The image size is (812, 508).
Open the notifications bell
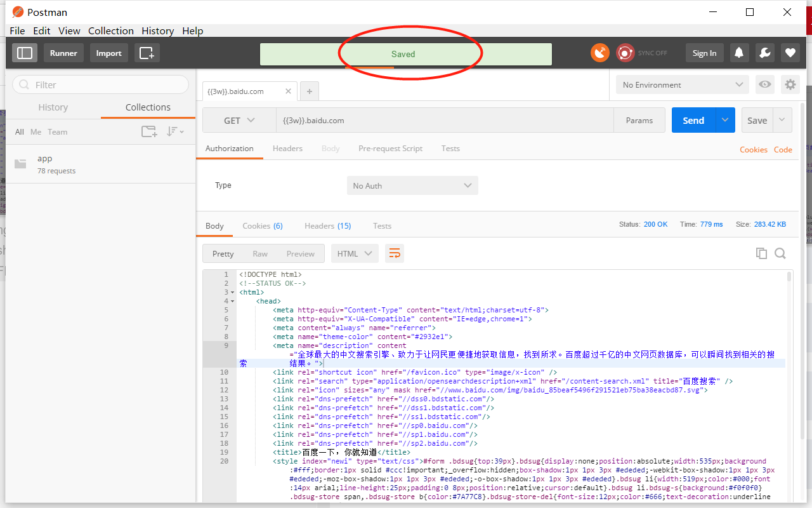click(x=739, y=53)
